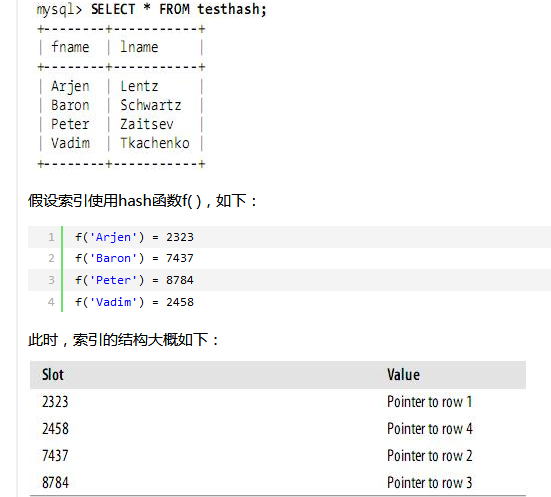Click 'Pointer to row 1' cell
The image size is (551, 497).
429,402
